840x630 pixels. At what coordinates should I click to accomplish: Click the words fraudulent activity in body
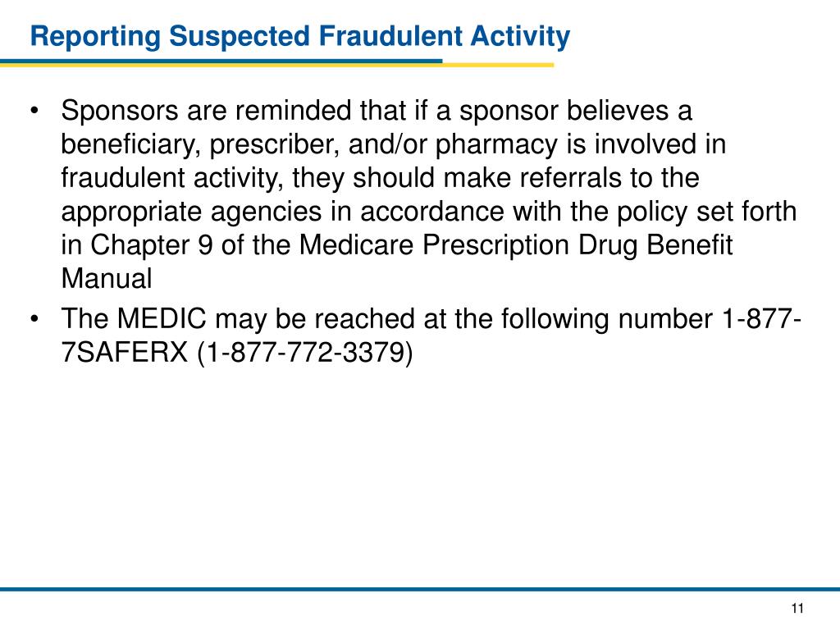coord(171,178)
